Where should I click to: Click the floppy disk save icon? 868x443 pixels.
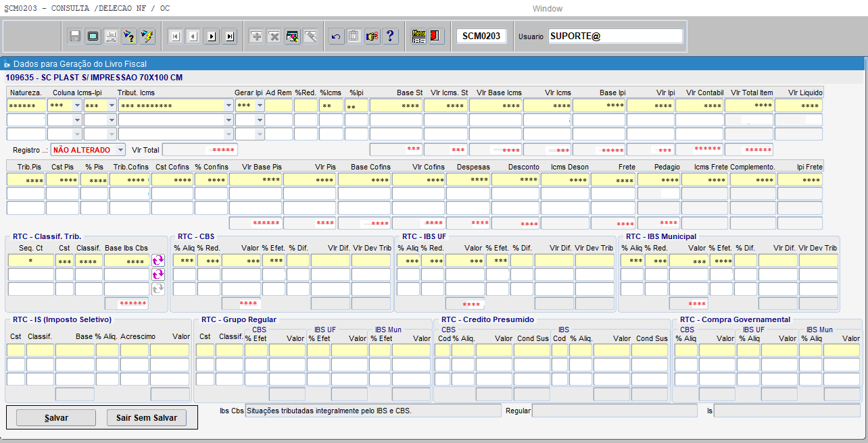(75, 36)
